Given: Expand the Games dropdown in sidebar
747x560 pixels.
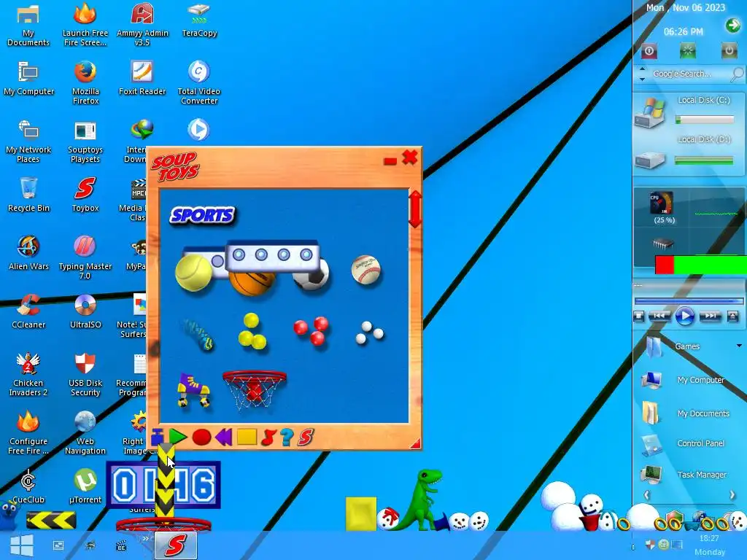Looking at the screenshot, I should [x=740, y=346].
